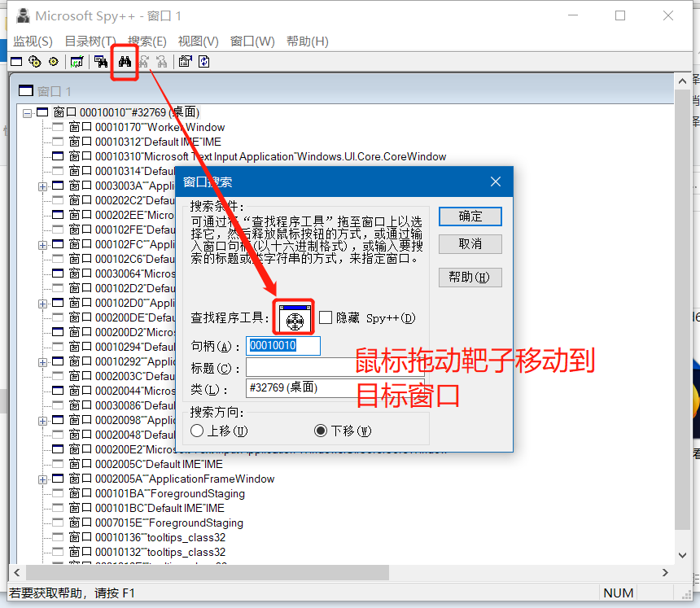Screen dimensions: 700x608
Task: Click the 取消 button in the dialog
Action: coord(470,244)
